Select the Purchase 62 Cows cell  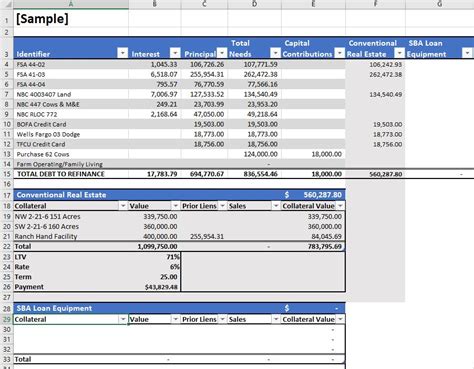tap(71, 154)
